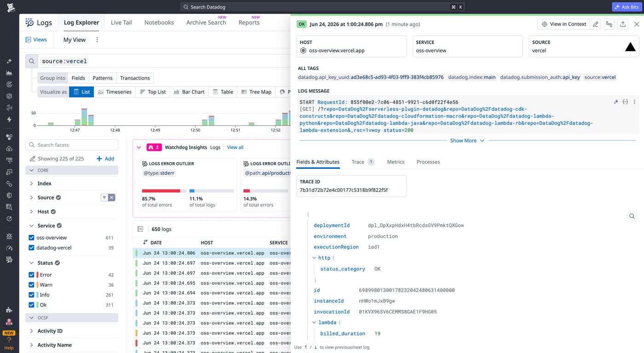Click the pipeline icon in log panel header

(x=609, y=24)
